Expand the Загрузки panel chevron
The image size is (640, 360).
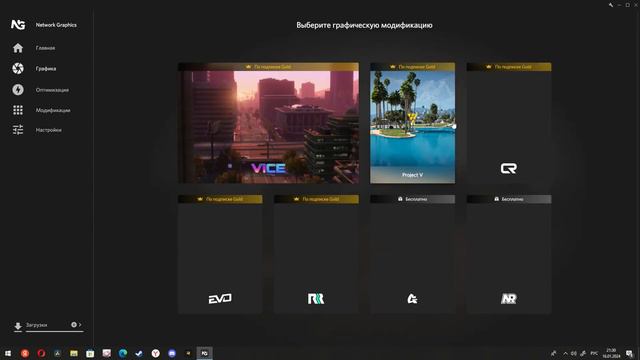point(80,325)
